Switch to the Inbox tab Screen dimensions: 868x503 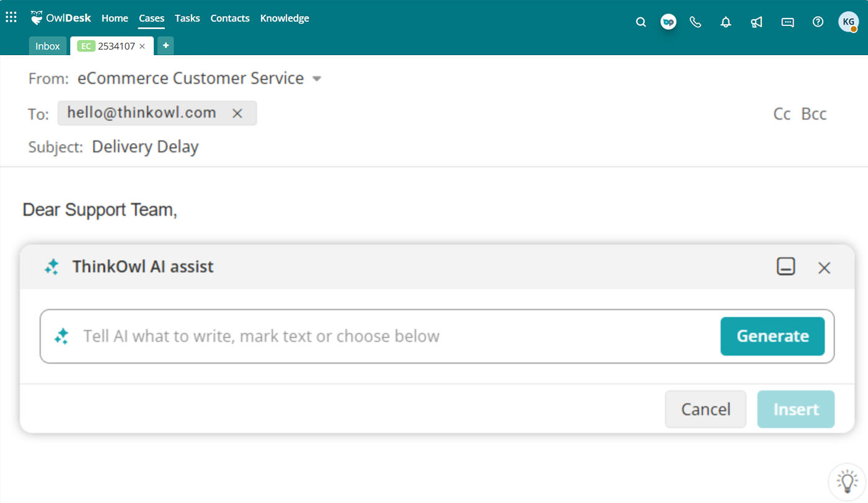48,46
